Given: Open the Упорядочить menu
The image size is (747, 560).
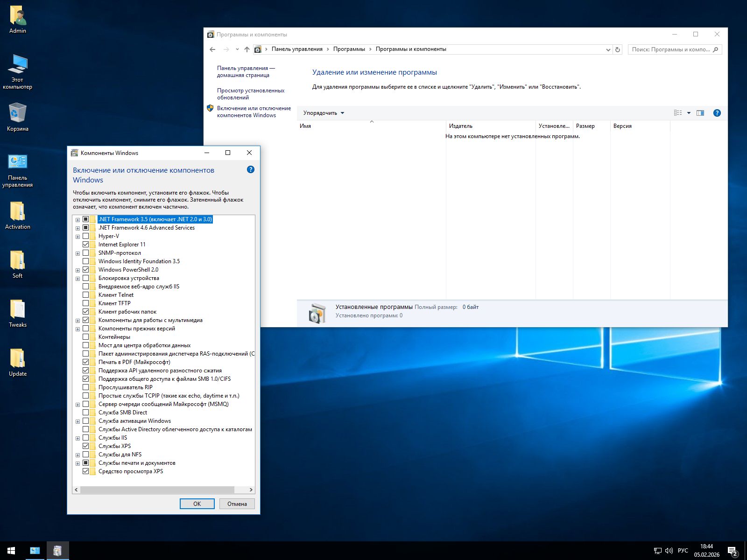Looking at the screenshot, I should tap(323, 113).
